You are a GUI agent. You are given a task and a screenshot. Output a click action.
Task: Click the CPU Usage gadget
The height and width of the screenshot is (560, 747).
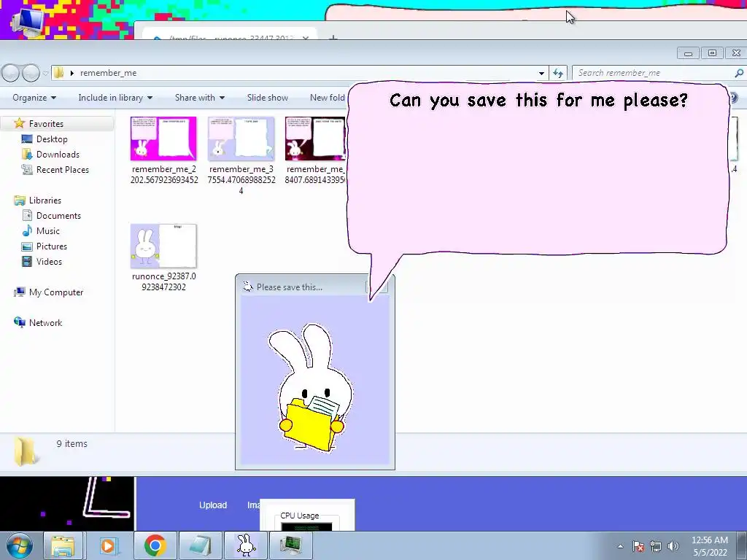pyautogui.click(x=307, y=516)
